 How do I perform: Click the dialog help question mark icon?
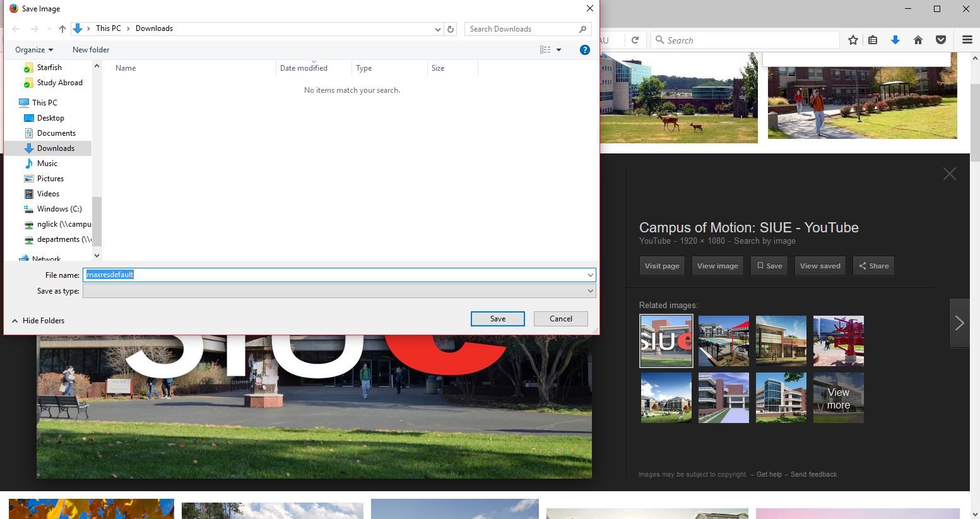[585, 50]
